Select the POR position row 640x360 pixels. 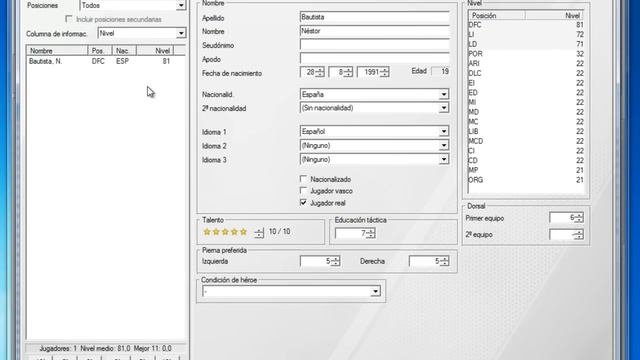526,54
